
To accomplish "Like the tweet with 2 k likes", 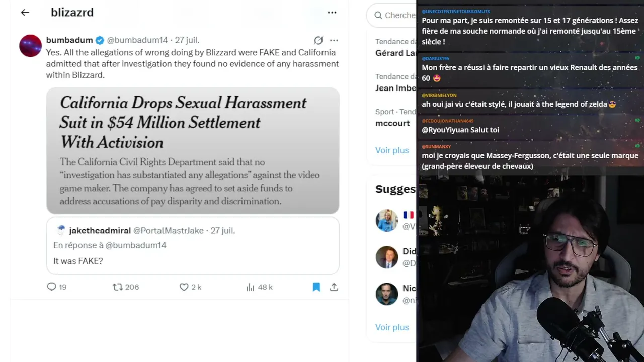I will tap(184, 287).
